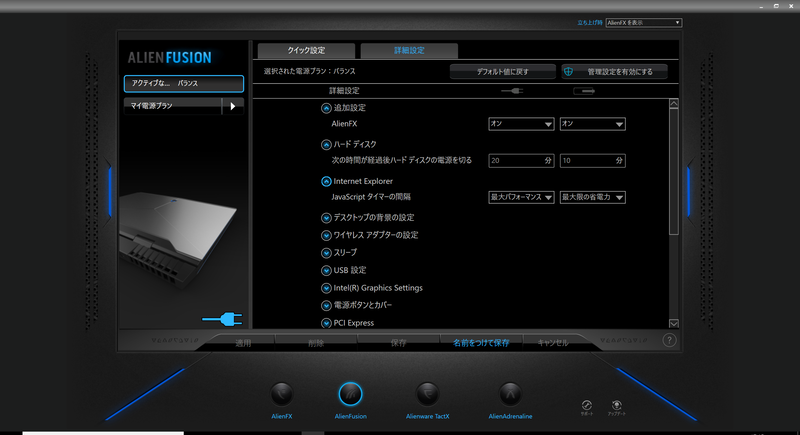Click the support icon at bottom right
The image size is (800, 435).
tap(587, 405)
